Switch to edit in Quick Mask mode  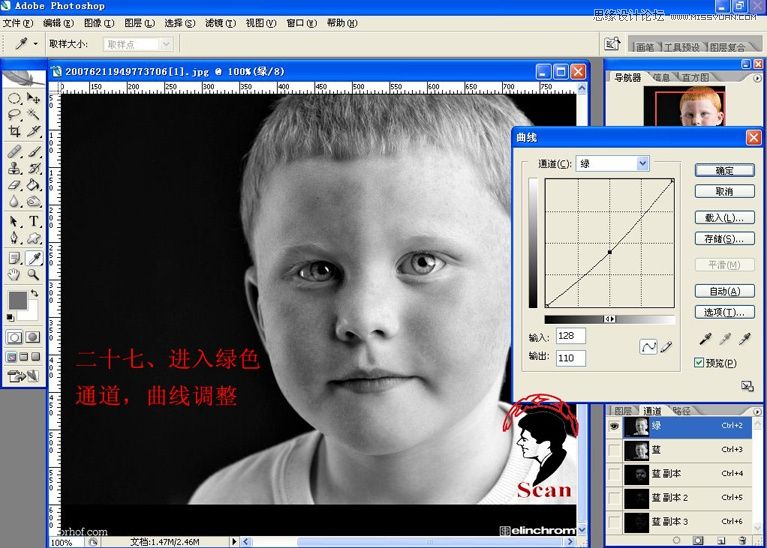click(x=32, y=337)
